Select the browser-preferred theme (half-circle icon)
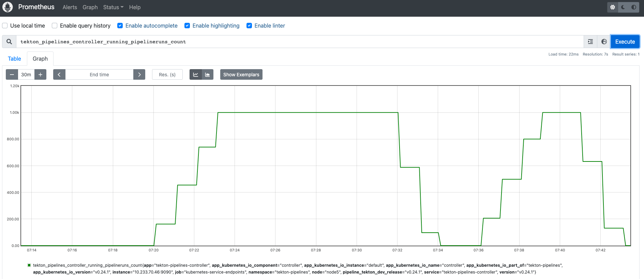Viewport: 644px width, 279px height. point(634,7)
